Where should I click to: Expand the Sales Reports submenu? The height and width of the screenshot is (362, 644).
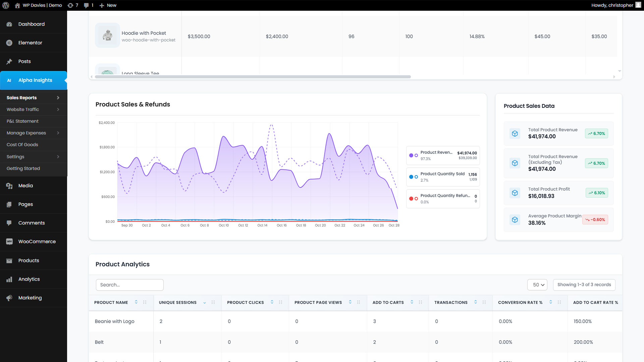(x=58, y=98)
